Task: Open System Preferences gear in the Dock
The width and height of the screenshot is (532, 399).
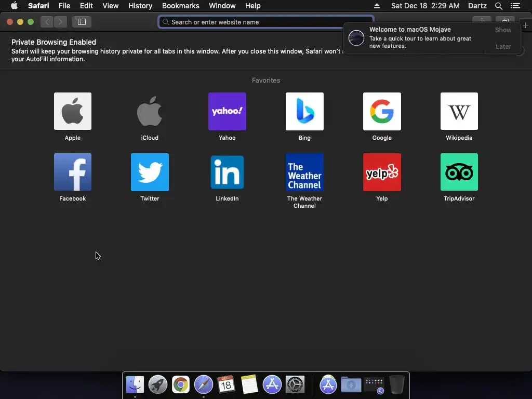Action: click(295, 385)
